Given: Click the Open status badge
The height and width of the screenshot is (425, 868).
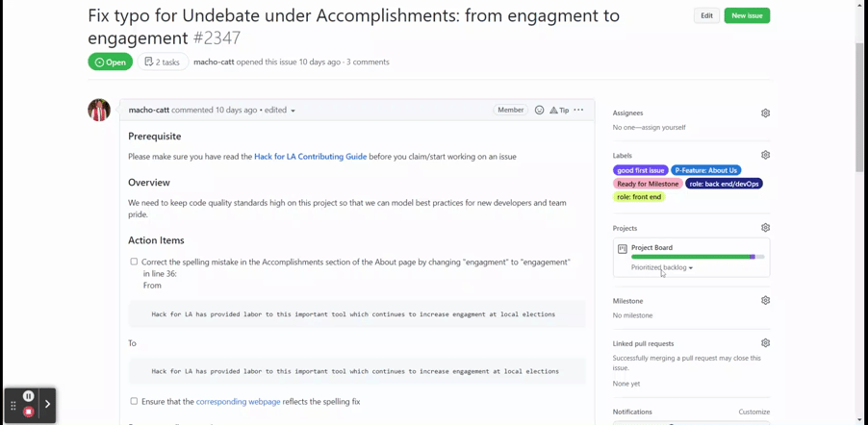Looking at the screenshot, I should (x=110, y=62).
